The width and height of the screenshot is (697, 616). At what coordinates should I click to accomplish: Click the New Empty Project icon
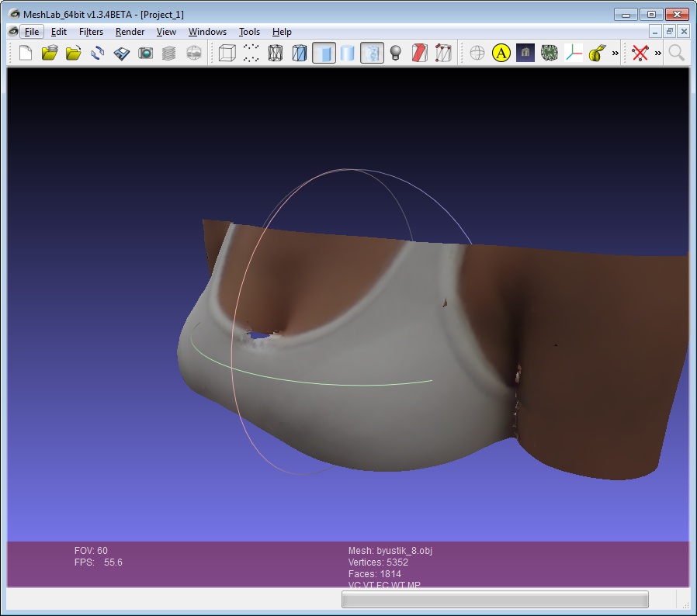(x=26, y=53)
